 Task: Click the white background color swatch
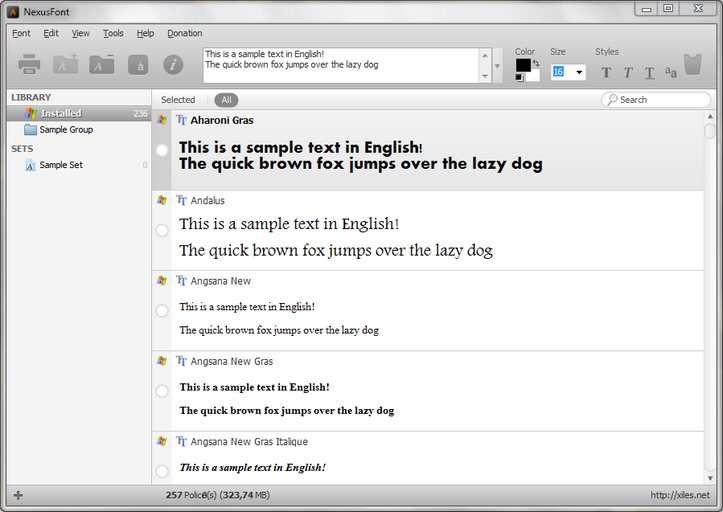[534, 75]
